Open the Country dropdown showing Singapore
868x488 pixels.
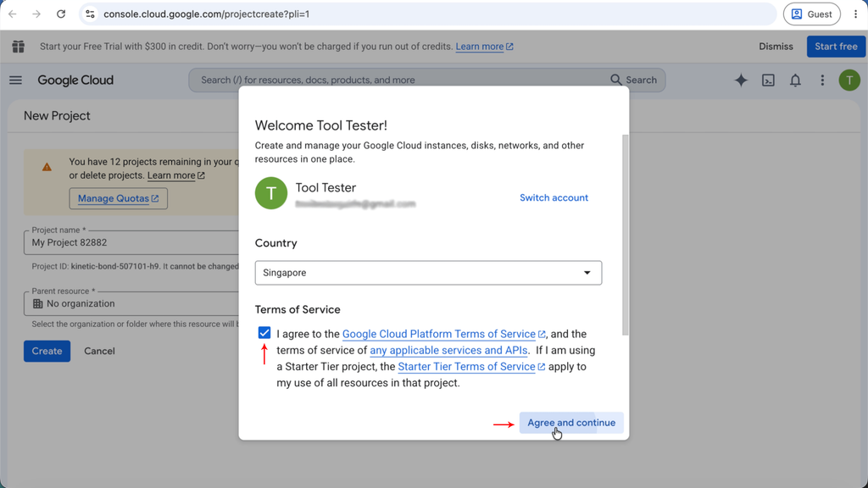pyautogui.click(x=428, y=273)
